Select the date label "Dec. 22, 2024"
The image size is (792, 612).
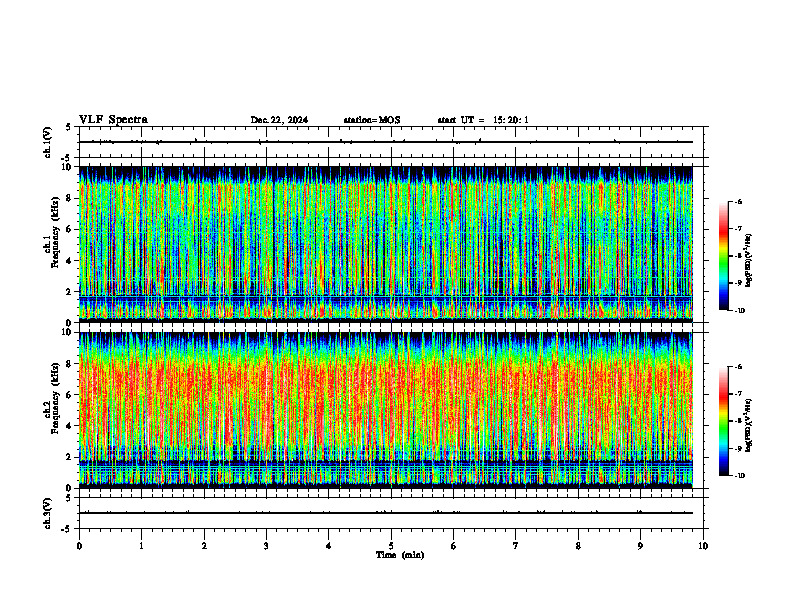click(x=279, y=120)
